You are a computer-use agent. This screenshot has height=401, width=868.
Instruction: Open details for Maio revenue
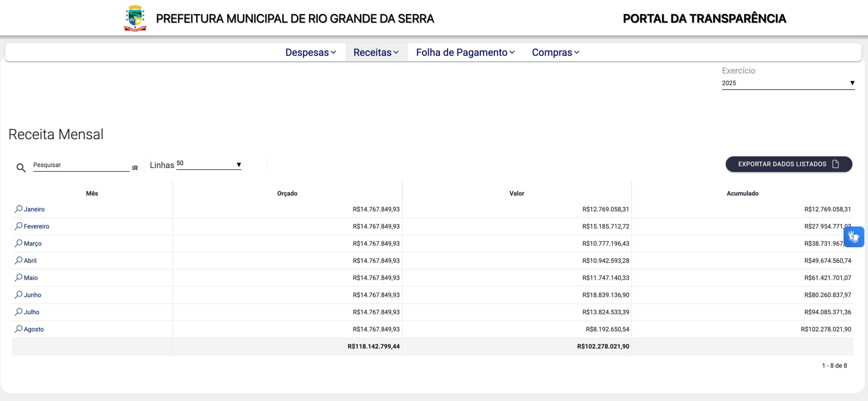pyautogui.click(x=31, y=278)
